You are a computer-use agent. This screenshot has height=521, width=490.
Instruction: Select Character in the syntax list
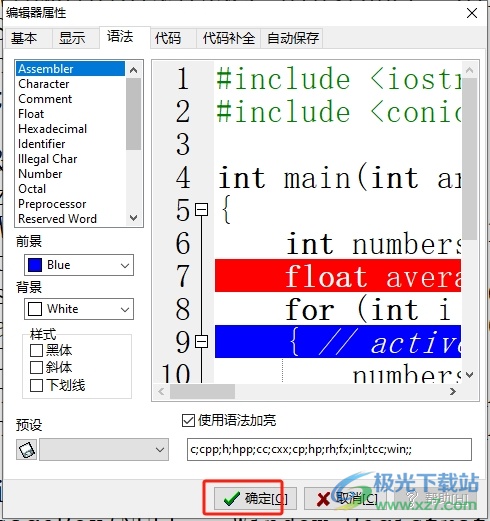[x=70, y=84]
